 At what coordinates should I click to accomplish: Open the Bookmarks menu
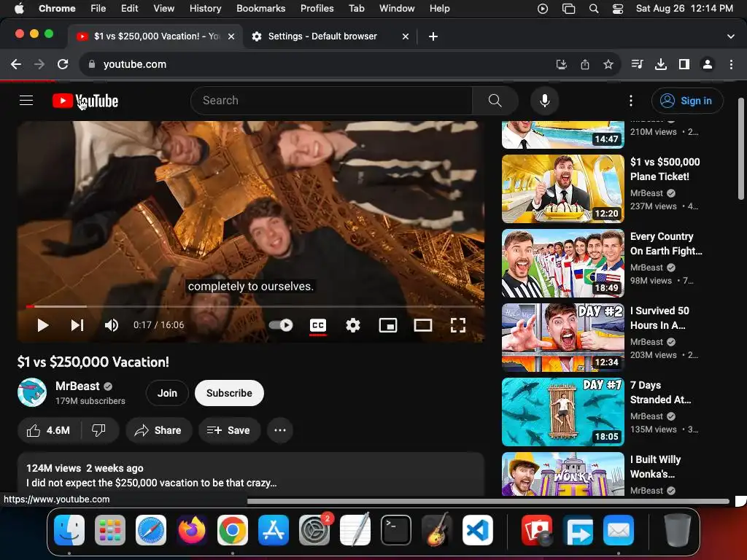point(260,8)
